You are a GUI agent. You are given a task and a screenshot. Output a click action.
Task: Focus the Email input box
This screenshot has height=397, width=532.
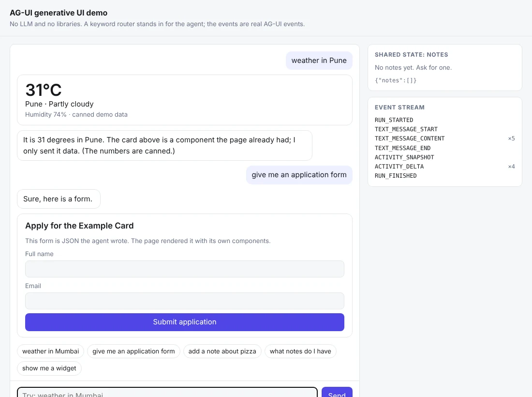point(185,301)
